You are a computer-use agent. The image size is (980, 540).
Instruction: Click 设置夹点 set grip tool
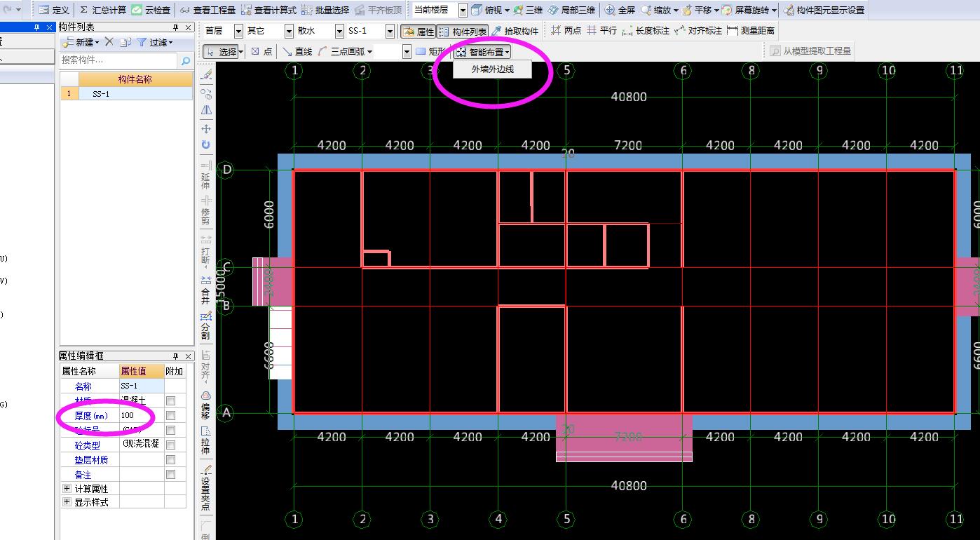click(x=205, y=487)
